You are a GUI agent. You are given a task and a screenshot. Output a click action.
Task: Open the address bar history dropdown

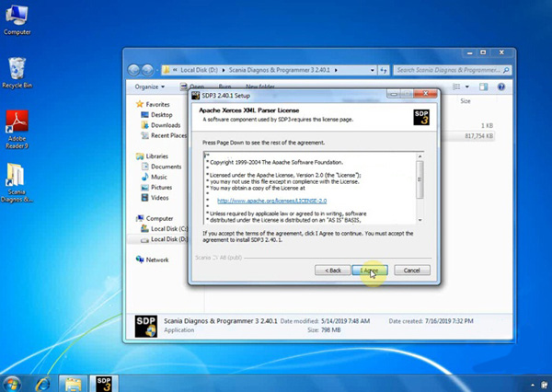pos(373,70)
